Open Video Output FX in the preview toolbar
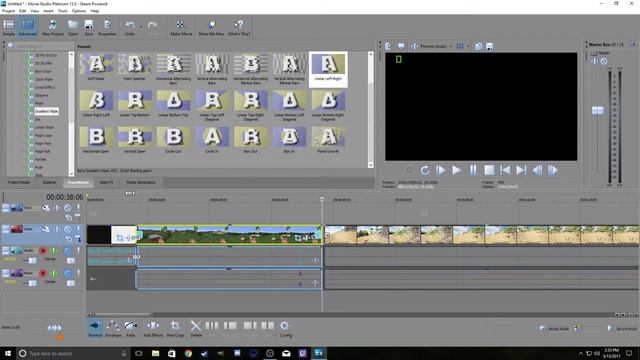Screen dimensions: 640x360 (x=414, y=46)
